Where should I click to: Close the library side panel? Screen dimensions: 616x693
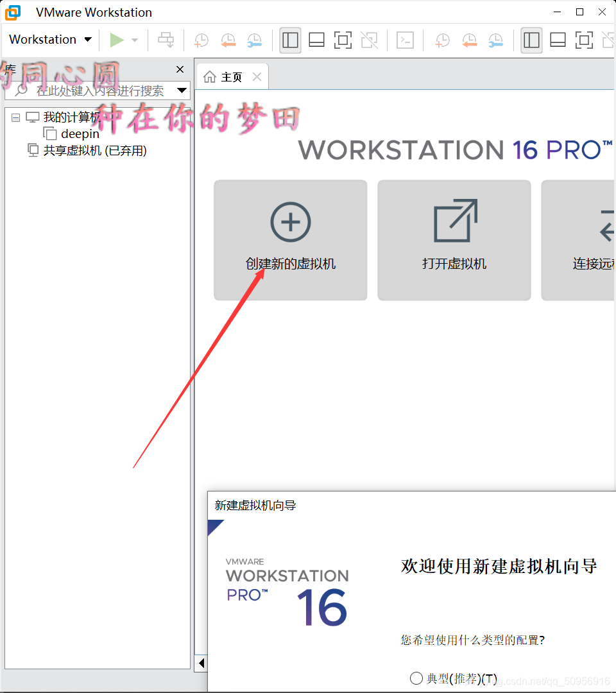pos(180,69)
